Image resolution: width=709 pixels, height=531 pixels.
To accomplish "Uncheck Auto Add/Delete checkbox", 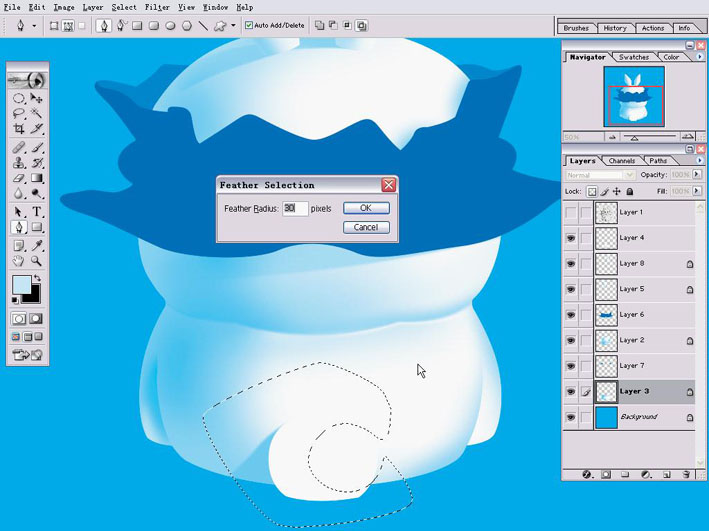I will click(249, 26).
